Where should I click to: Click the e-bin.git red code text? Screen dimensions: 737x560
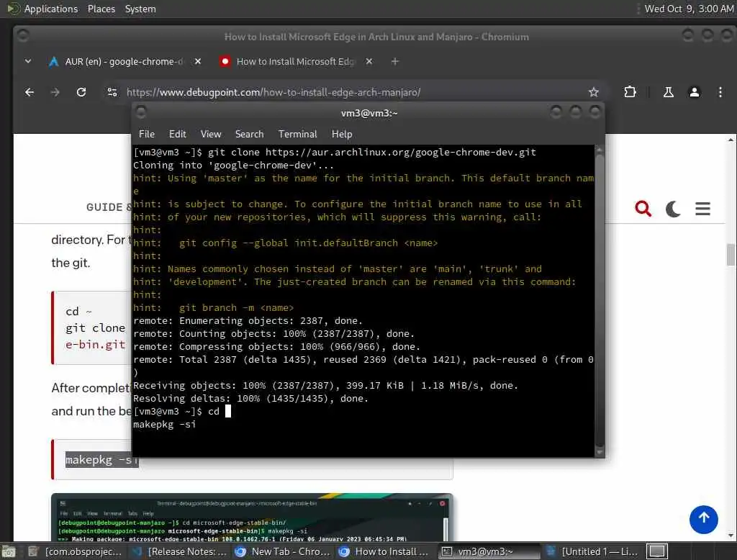point(96,344)
